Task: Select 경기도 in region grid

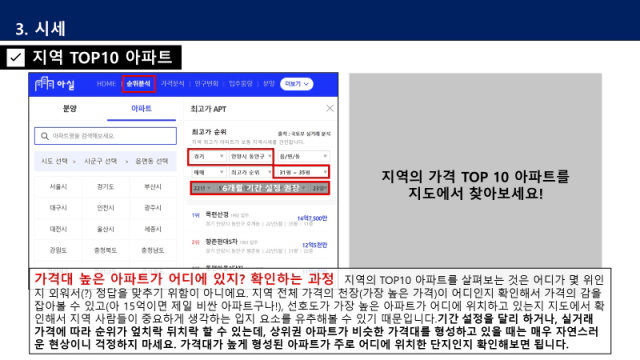Action: 105,187
